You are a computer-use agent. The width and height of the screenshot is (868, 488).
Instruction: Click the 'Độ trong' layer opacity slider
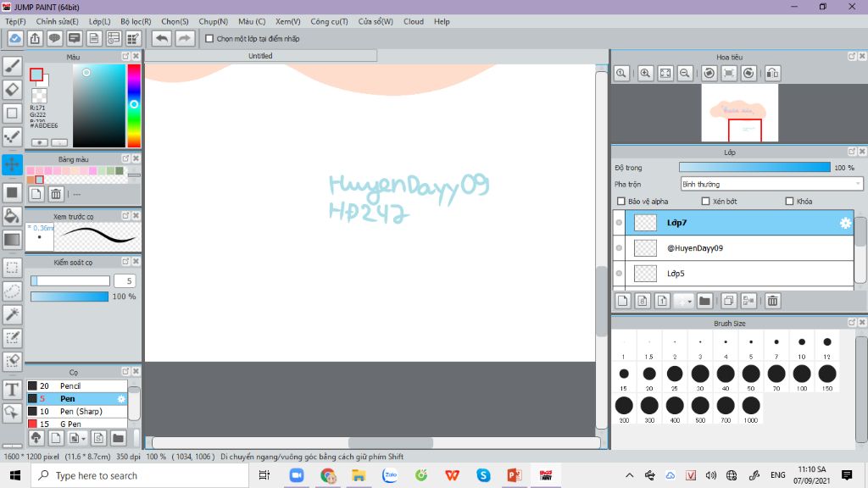tap(754, 168)
